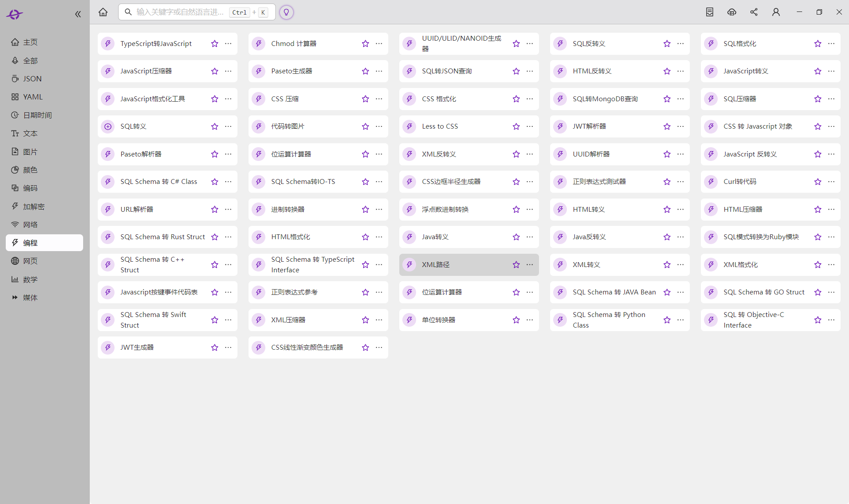Favorite TypeScript转JavaScript with its star
The width and height of the screenshot is (849, 504).
pyautogui.click(x=214, y=44)
